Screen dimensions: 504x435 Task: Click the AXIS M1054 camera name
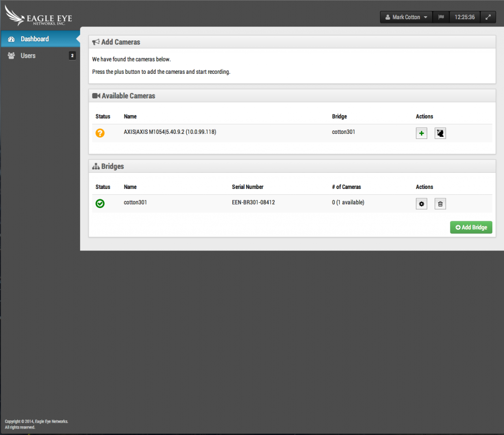pos(170,132)
